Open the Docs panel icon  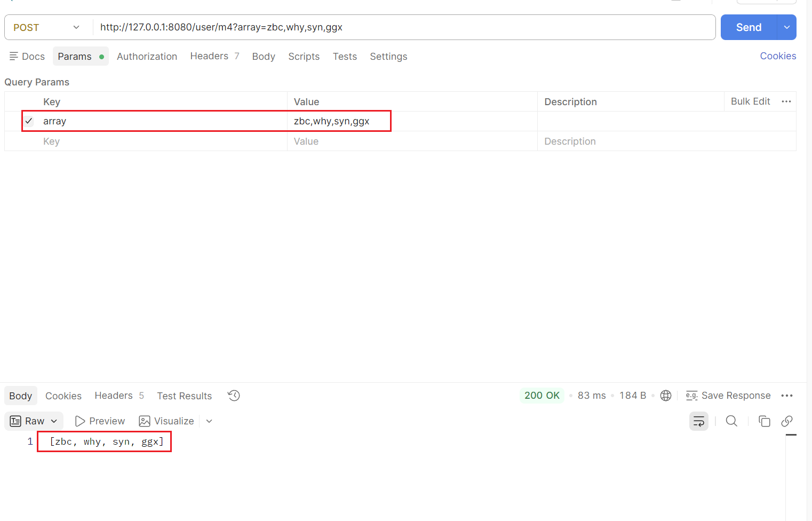(14, 56)
